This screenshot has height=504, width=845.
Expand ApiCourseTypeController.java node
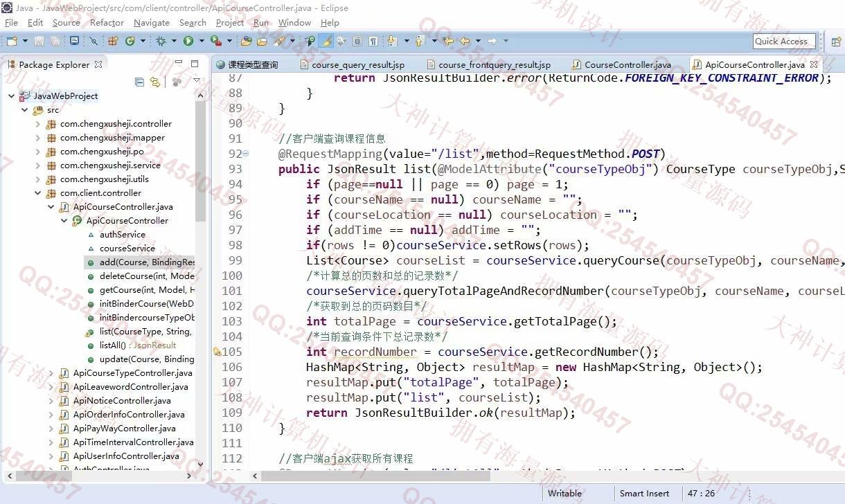pos(51,373)
